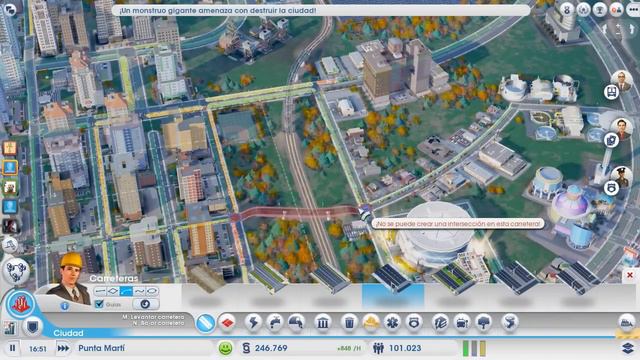Image resolution: width=640 pixels, height=360 pixels.
Task: Open the three-dots options menu
Action: point(633,9)
